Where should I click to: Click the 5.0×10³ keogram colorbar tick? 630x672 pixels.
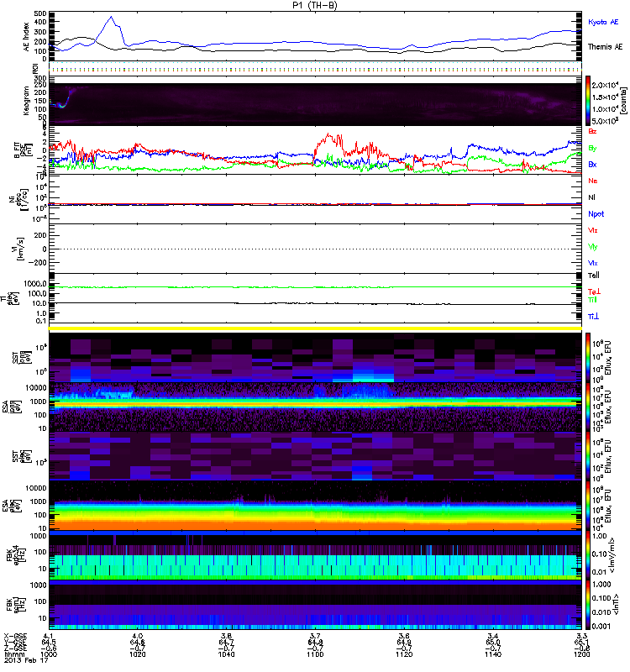click(x=605, y=121)
